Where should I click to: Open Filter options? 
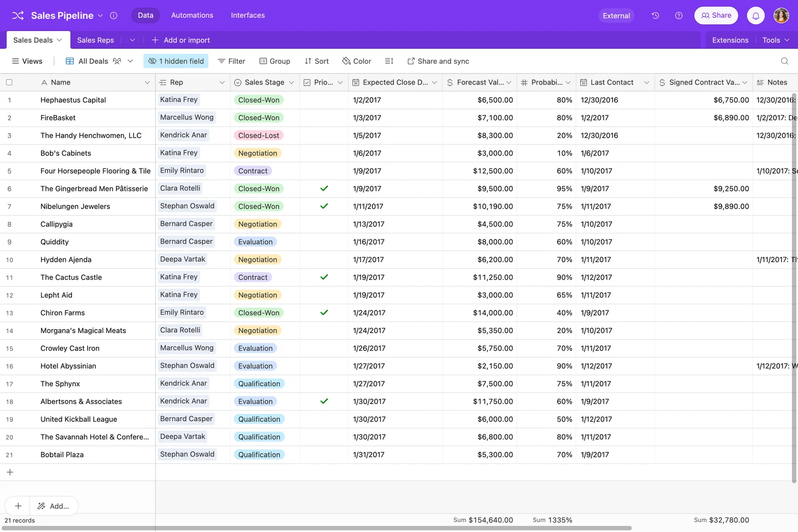tap(232, 61)
